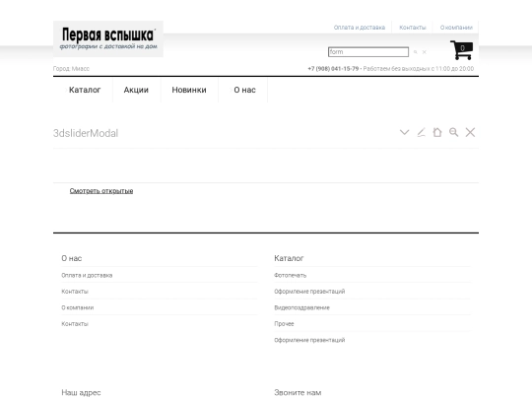532x399 pixels.
Task: Click the working hours text in header
Action: pos(419,69)
